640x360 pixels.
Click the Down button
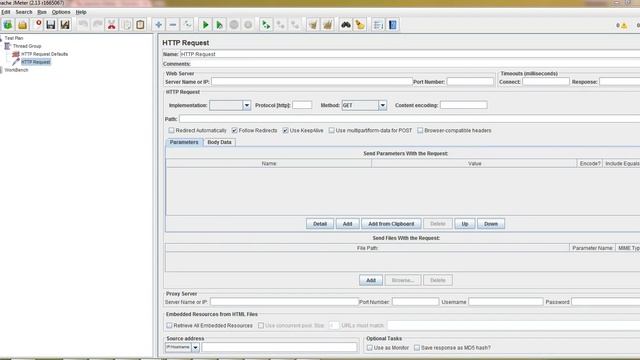[491, 224]
